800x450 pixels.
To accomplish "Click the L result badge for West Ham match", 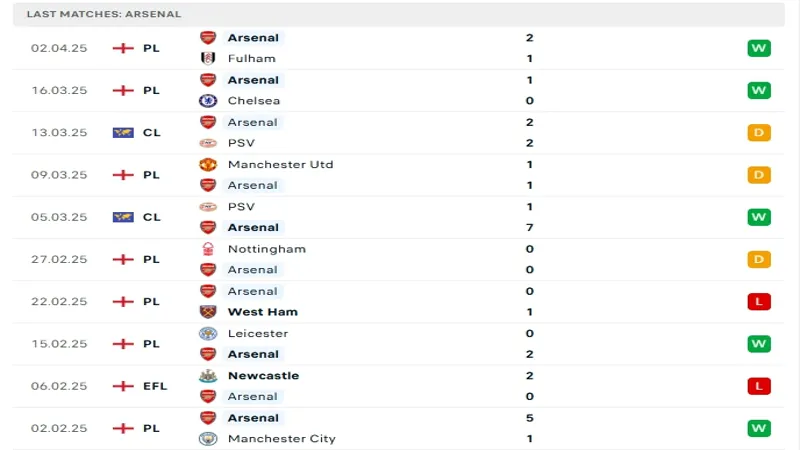I will click(x=759, y=302).
